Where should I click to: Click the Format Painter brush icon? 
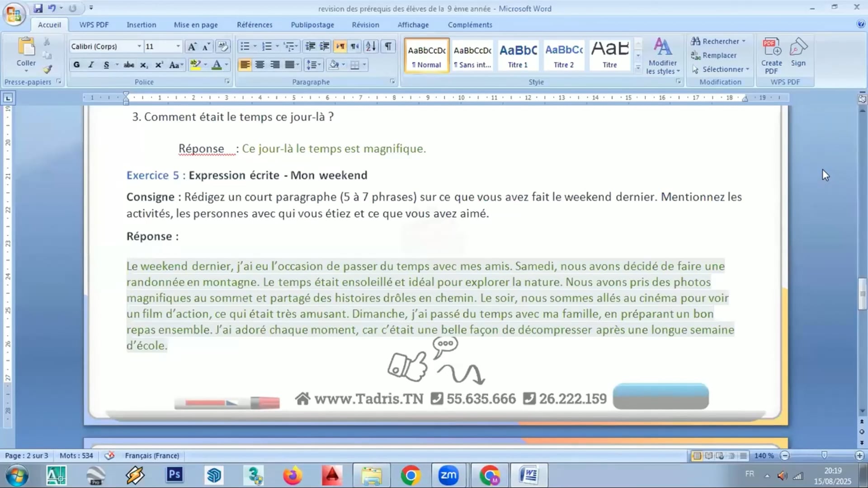47,69
